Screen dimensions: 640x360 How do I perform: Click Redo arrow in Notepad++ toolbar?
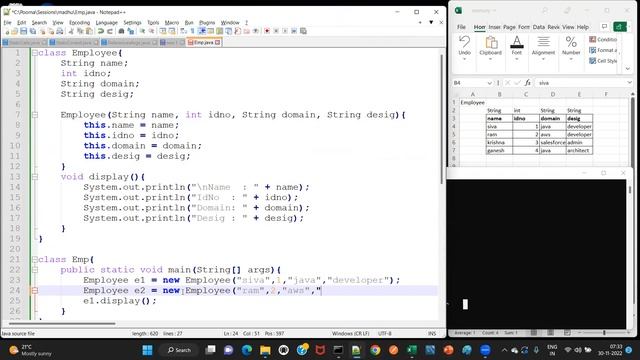coord(110,31)
